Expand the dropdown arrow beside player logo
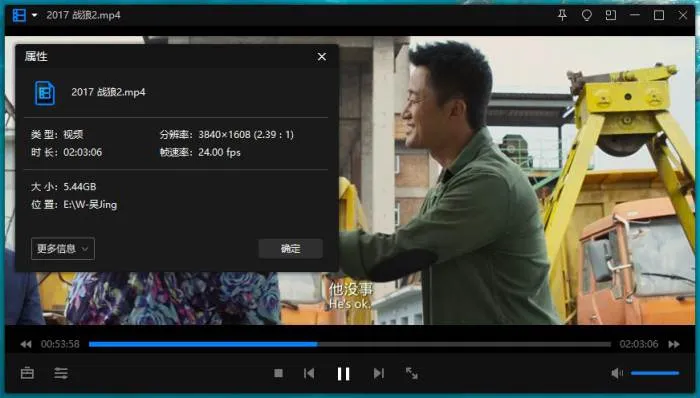Viewport: 700px width, 398px height. click(x=34, y=16)
